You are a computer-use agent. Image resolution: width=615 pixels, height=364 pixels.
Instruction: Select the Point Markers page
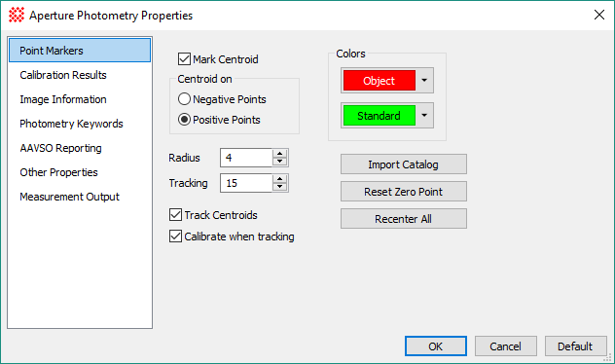[80, 51]
